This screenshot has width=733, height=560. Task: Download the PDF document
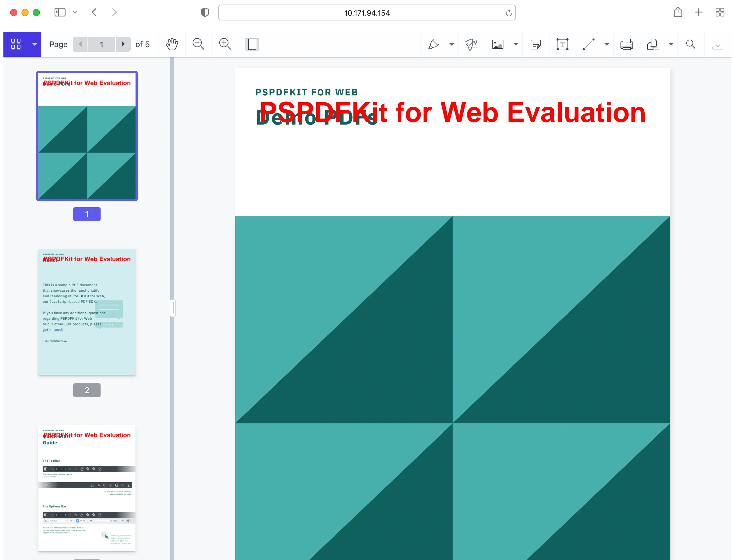[717, 44]
